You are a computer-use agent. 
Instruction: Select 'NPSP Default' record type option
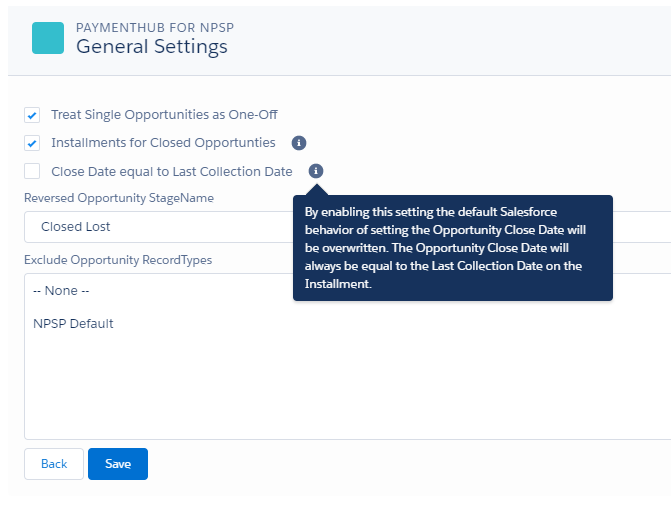73,323
